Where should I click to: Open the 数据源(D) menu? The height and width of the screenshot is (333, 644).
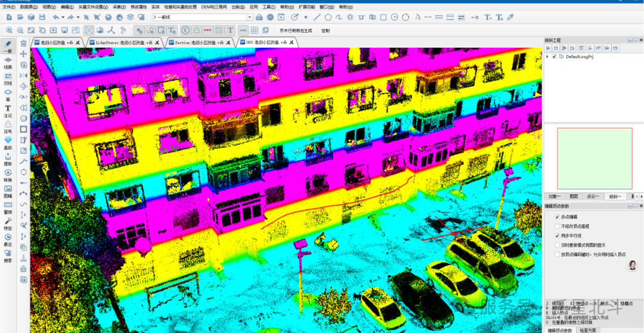click(x=29, y=7)
